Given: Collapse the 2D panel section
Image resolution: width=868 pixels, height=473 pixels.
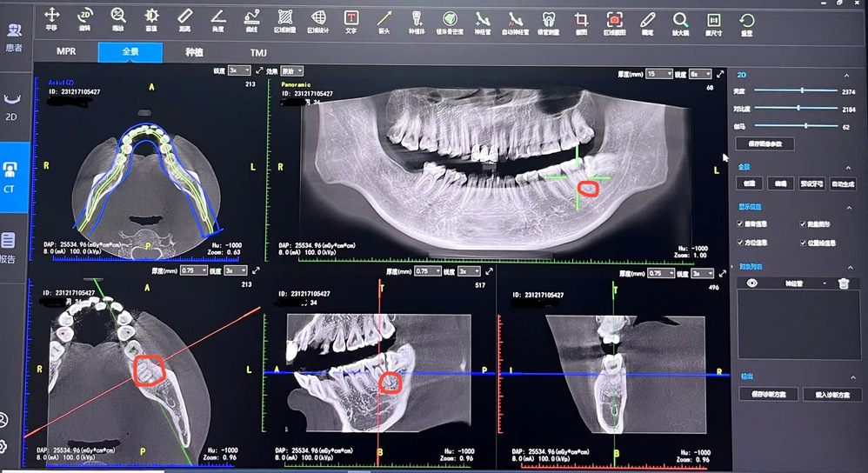Looking at the screenshot, I should coord(846,76).
